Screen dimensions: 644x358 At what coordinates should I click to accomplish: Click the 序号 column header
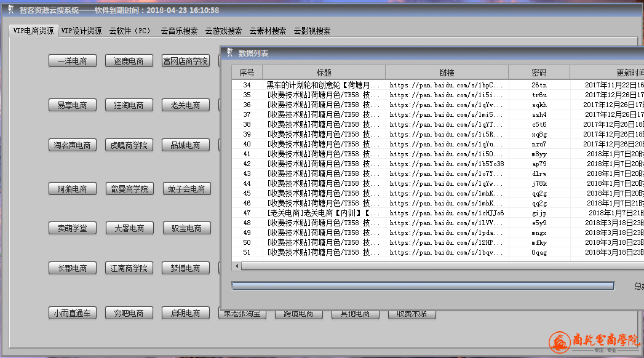[247, 72]
